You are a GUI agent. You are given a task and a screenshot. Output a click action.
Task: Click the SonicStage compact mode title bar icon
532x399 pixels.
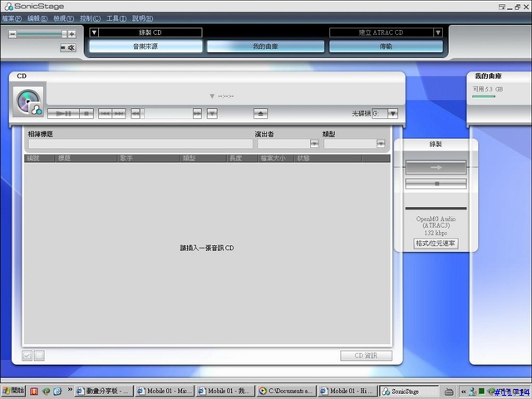click(502, 7)
